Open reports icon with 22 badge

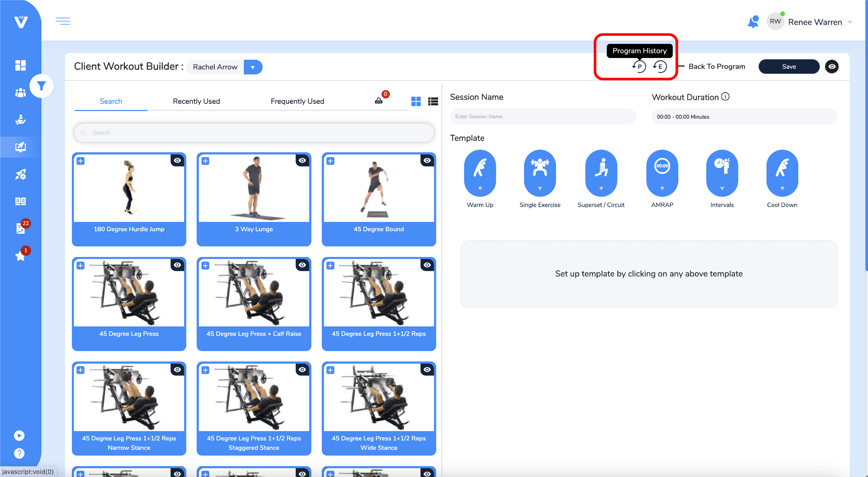point(20,228)
